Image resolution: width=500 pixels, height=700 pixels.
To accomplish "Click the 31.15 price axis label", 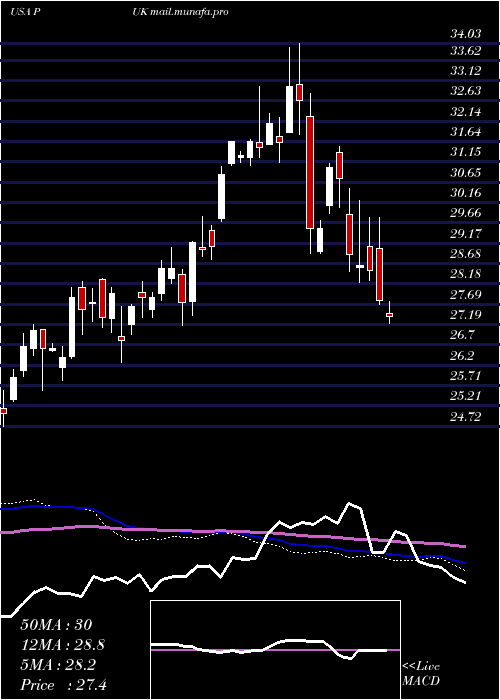I will (465, 152).
